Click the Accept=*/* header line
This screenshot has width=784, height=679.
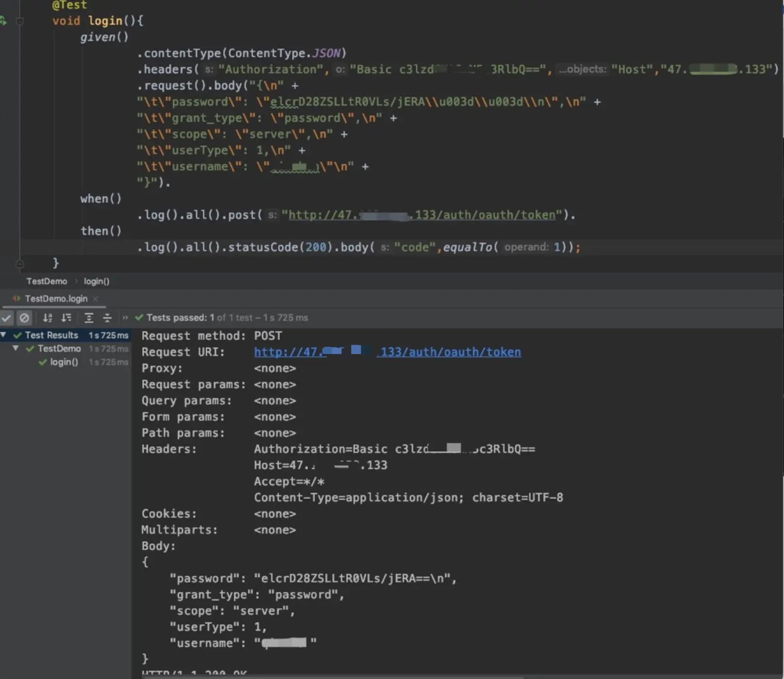coord(289,482)
